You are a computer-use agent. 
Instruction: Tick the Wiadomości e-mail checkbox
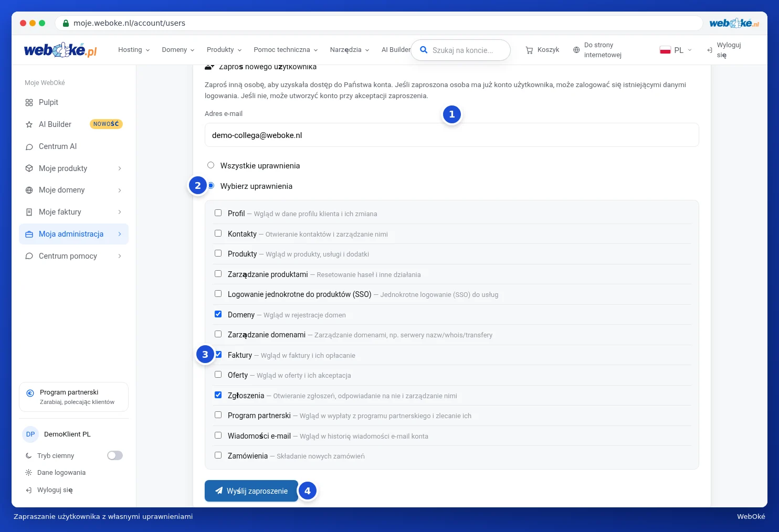(x=218, y=435)
